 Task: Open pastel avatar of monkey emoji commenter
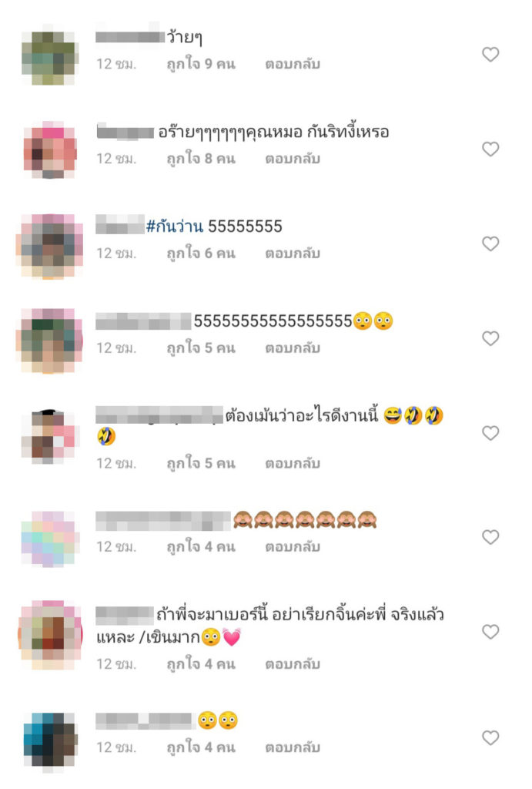pos(49,539)
